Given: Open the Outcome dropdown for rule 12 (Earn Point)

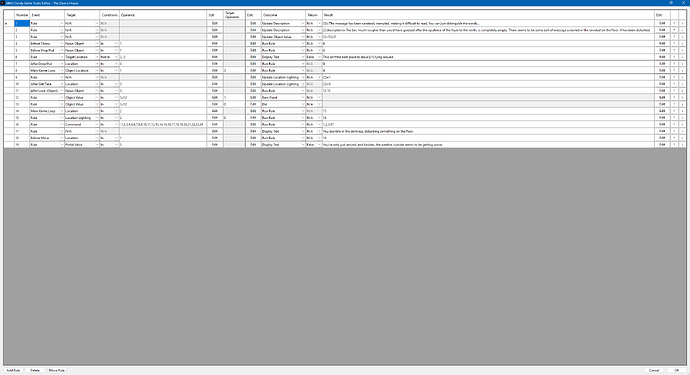Looking at the screenshot, I should (x=283, y=97).
